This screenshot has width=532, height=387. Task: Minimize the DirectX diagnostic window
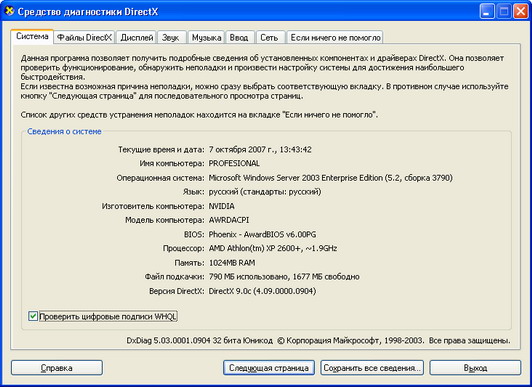[487, 12]
